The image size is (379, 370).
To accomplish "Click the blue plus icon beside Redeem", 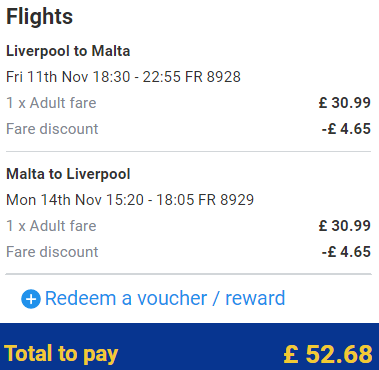I will click(x=31, y=299).
